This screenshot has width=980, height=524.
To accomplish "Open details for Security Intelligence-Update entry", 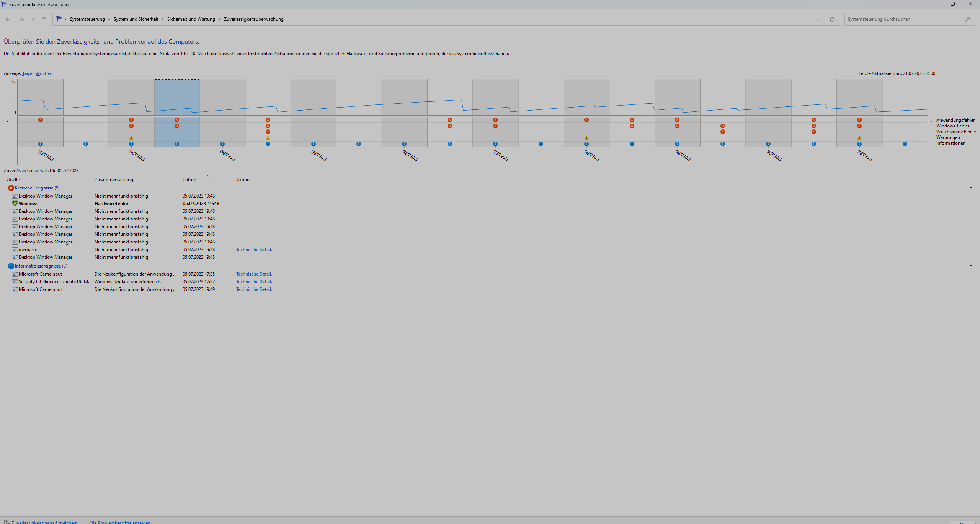I will point(255,282).
